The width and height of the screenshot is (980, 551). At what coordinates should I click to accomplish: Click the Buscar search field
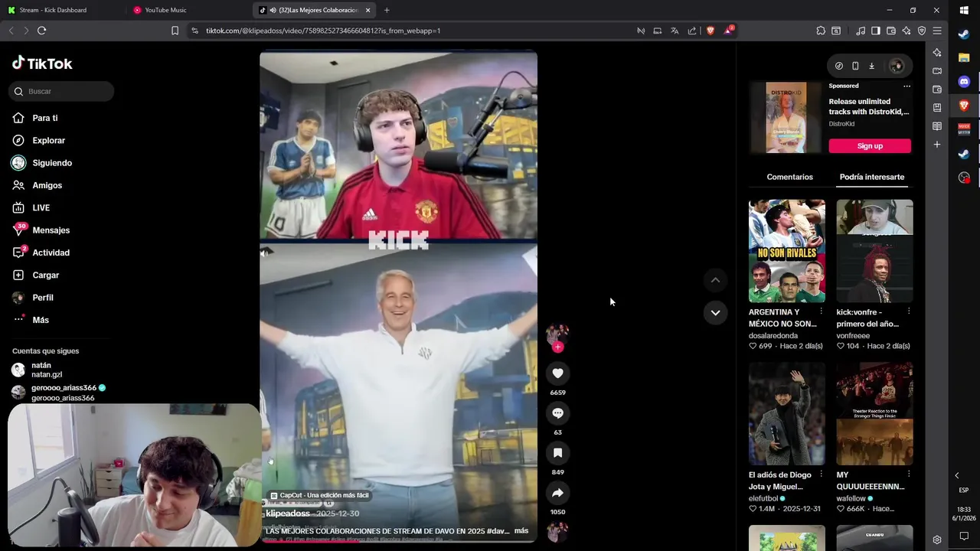click(61, 91)
